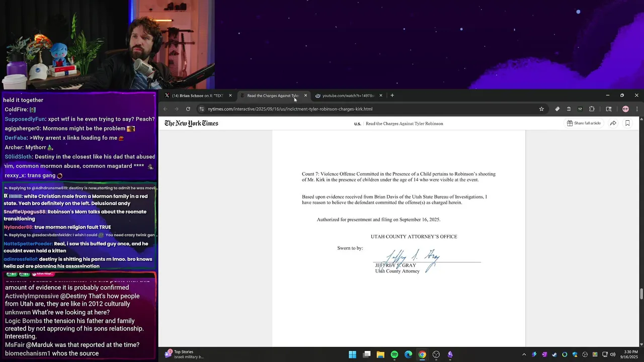Image resolution: width=644 pixels, height=362 pixels.
Task: Open File Explorer from the taskbar
Action: coord(380,354)
